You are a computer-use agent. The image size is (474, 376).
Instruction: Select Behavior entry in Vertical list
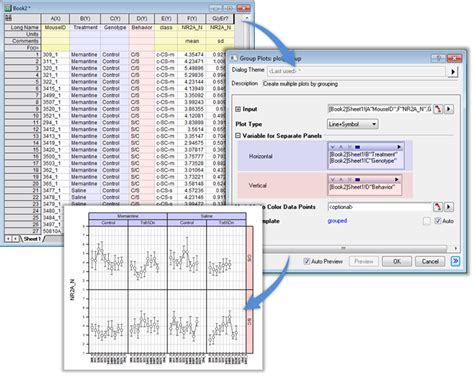click(x=362, y=187)
